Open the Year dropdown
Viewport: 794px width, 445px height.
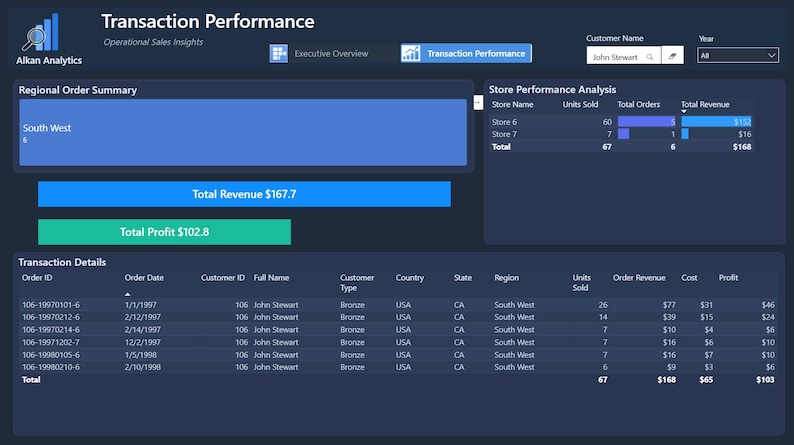(737, 56)
